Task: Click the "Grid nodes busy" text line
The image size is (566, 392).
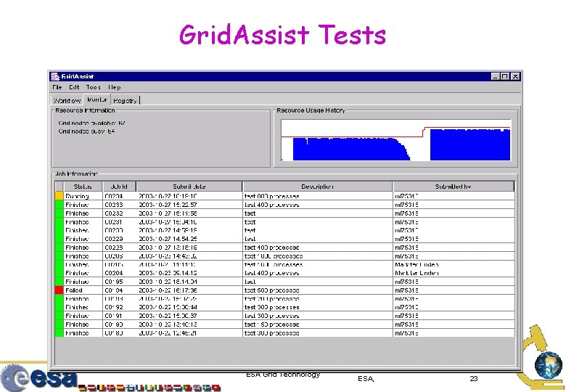Action: pyautogui.click(x=86, y=131)
